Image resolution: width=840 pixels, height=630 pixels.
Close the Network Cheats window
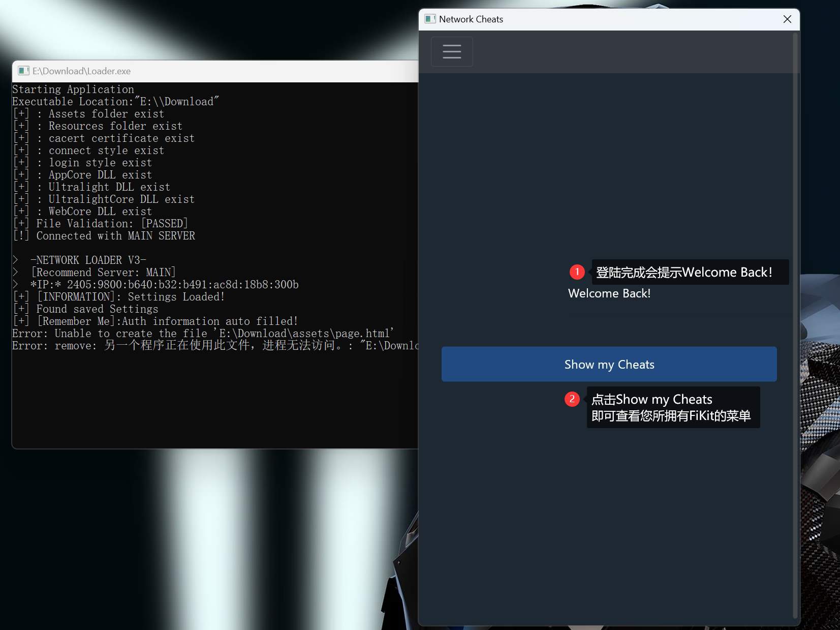787,19
